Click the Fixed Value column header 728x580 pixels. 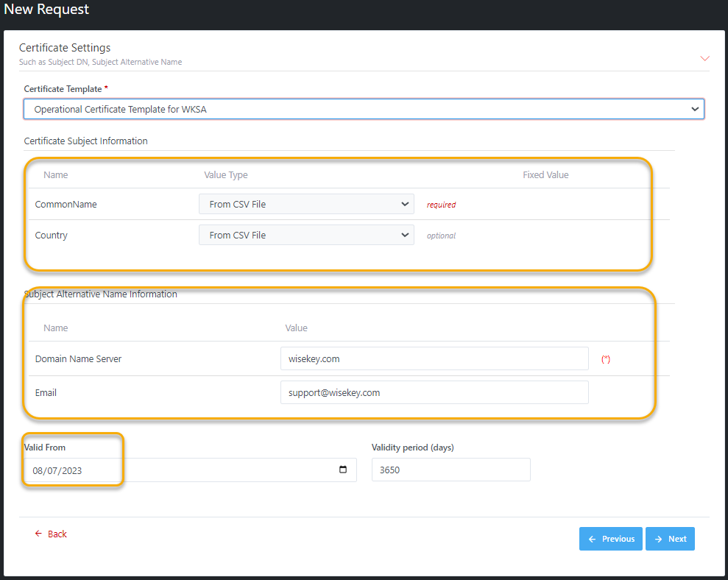click(545, 175)
